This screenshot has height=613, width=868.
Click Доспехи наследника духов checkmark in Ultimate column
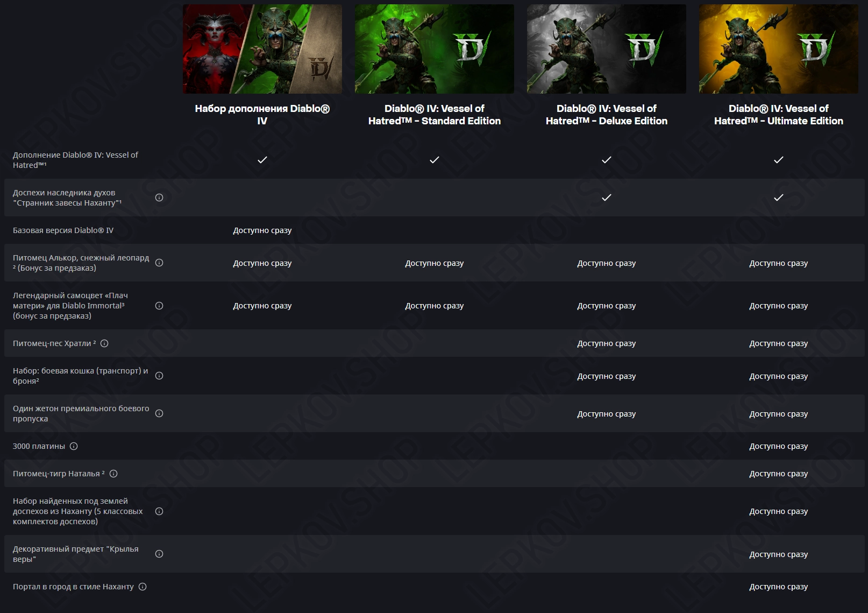(779, 198)
